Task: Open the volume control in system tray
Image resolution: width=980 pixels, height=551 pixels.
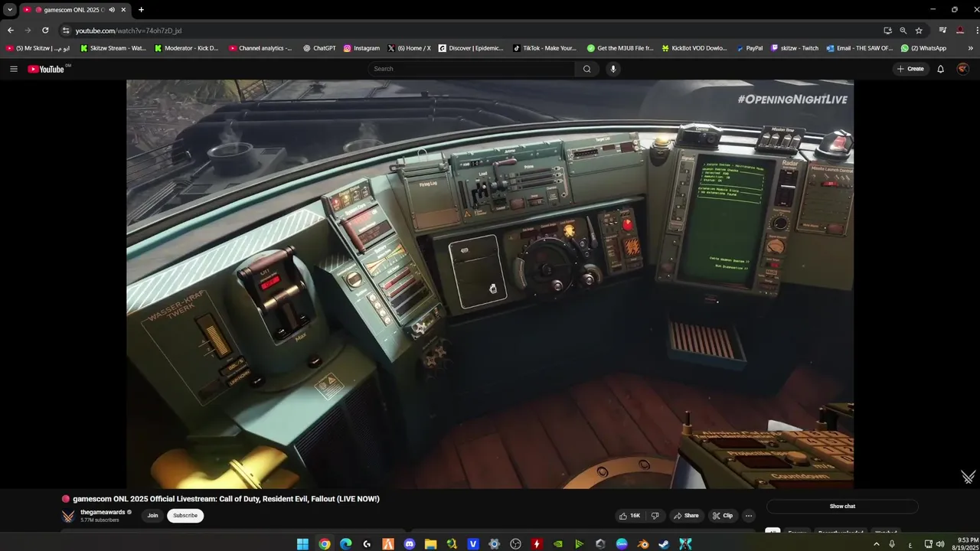Action: tap(940, 544)
